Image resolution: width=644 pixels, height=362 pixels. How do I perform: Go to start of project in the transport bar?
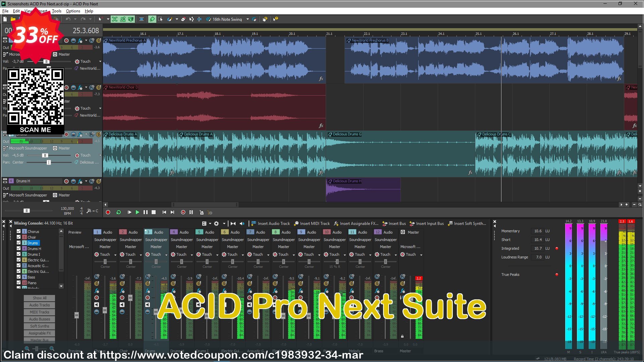[164, 212]
